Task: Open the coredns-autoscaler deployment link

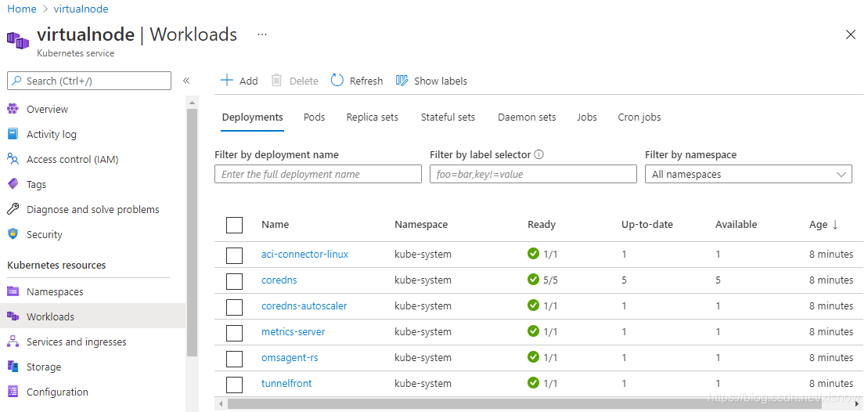Action: [x=304, y=305]
